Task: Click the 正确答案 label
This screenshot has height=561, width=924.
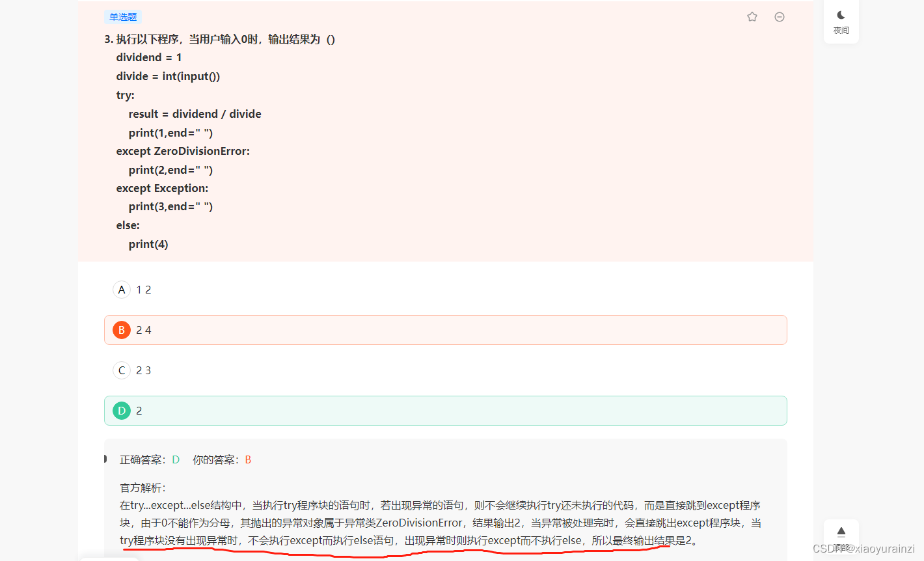Action: [x=143, y=459]
